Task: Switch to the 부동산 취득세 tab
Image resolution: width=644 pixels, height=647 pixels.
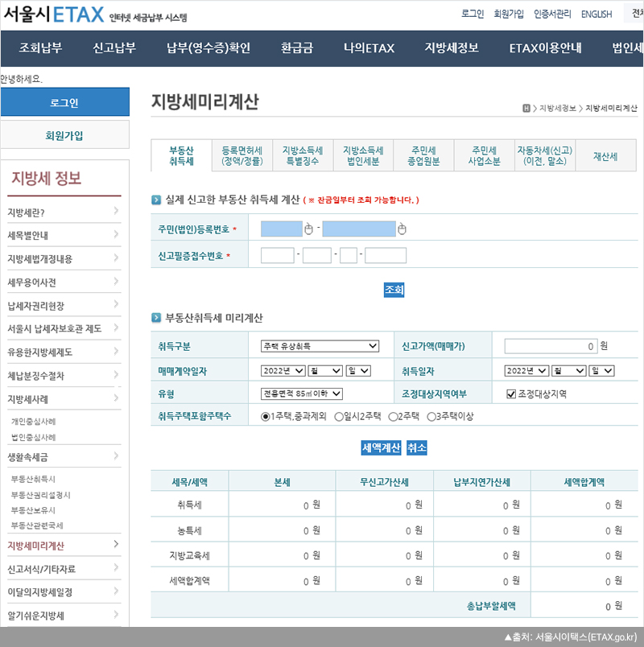Action: pyautogui.click(x=182, y=155)
